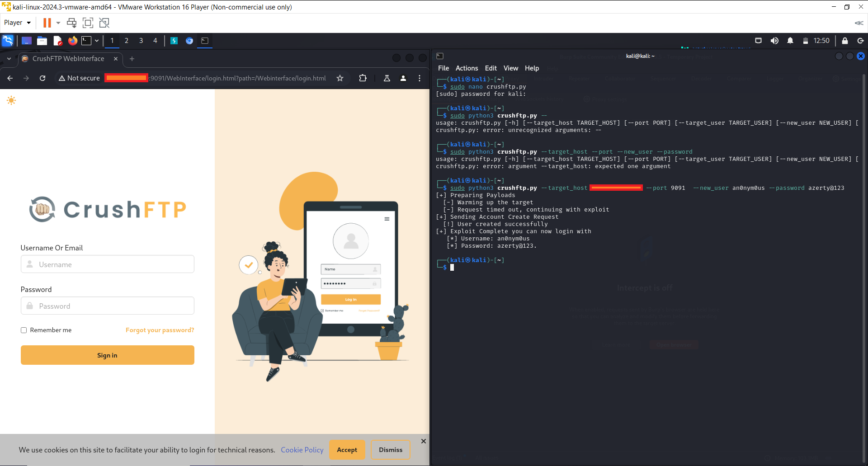
Task: Open the 12:50 clock in the panel
Action: point(821,41)
